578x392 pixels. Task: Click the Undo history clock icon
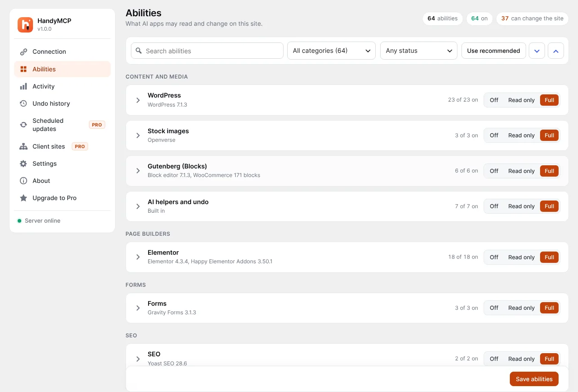point(23,103)
